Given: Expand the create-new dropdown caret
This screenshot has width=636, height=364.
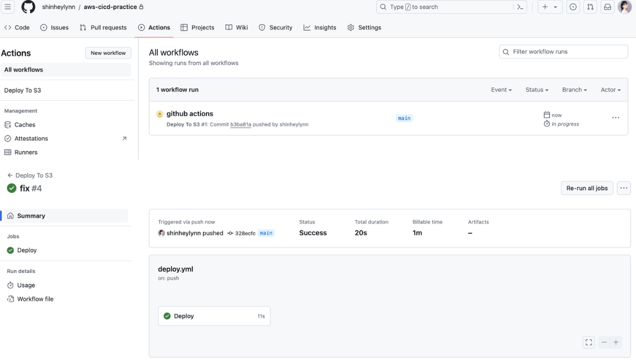Looking at the screenshot, I should [555, 7].
